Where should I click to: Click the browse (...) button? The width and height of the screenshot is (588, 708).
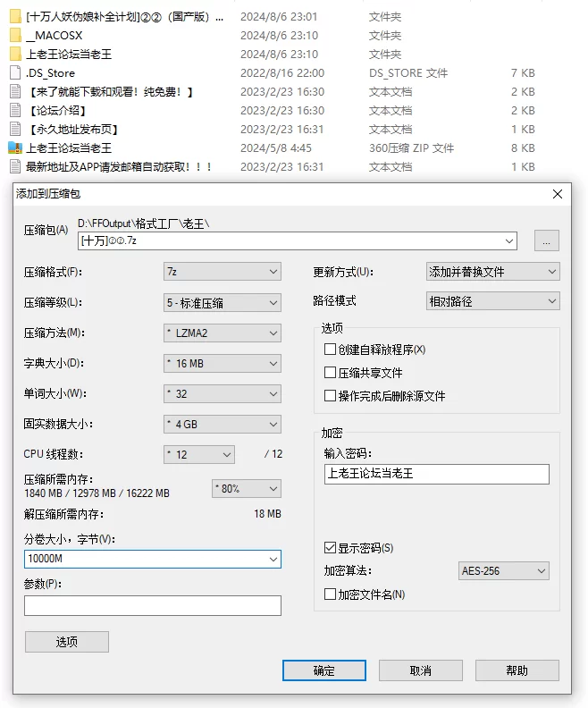coord(547,240)
